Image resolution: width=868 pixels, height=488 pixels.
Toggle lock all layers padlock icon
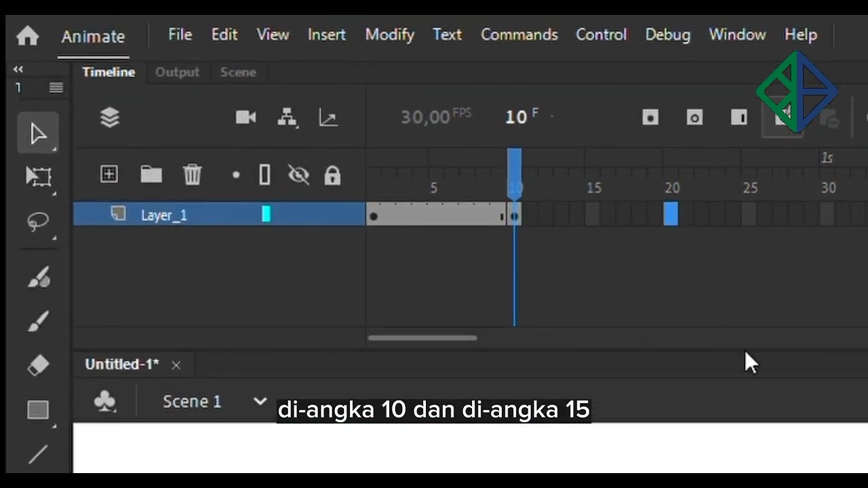(332, 176)
